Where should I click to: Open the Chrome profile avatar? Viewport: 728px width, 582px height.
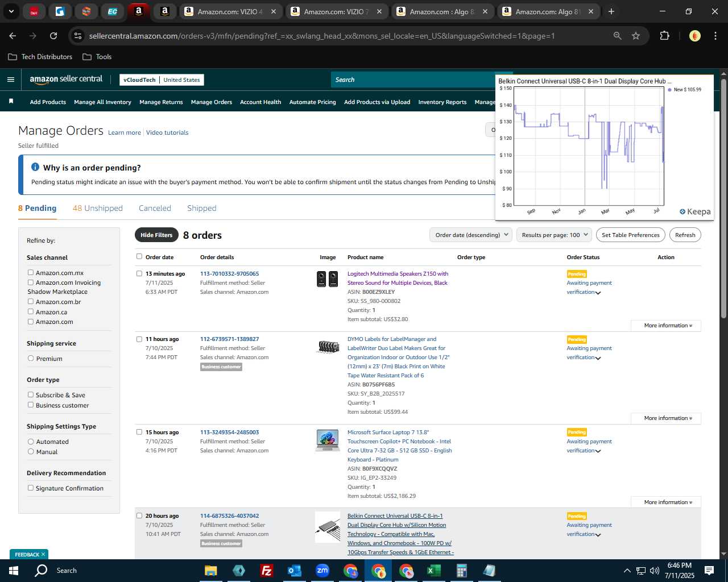pos(694,36)
